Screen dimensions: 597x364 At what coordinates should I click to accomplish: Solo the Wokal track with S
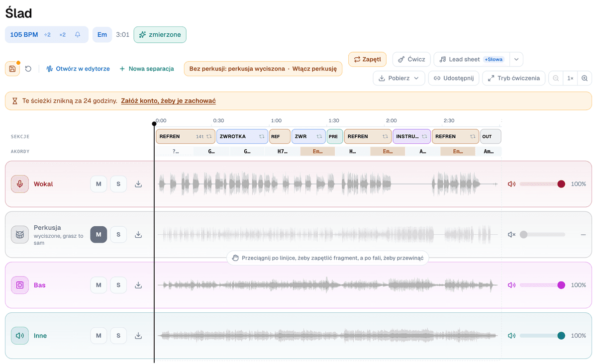(118, 184)
